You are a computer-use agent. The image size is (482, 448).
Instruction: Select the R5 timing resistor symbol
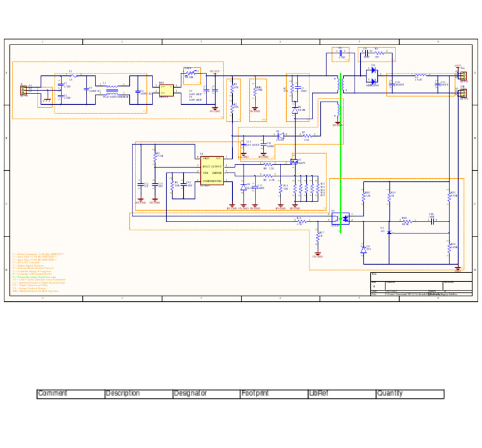tap(155, 157)
